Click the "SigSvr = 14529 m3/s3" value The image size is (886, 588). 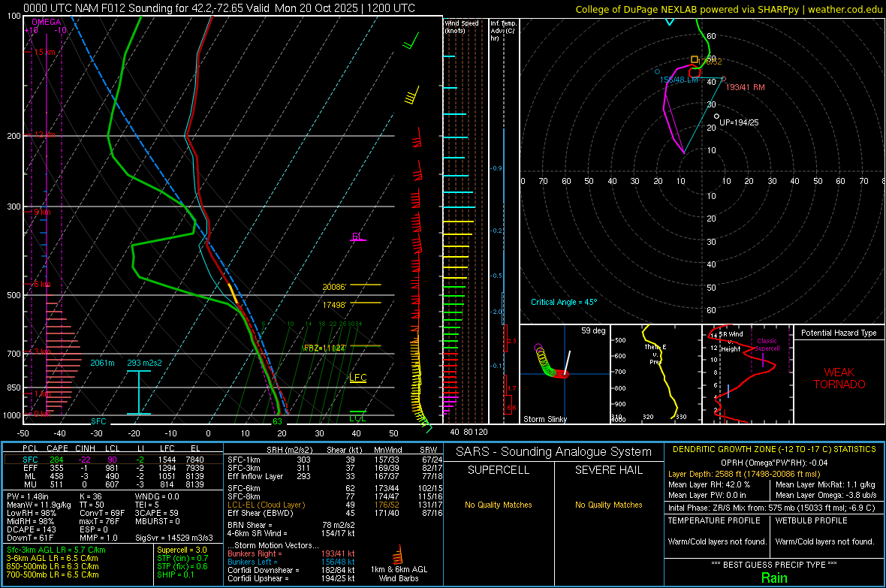click(174, 538)
